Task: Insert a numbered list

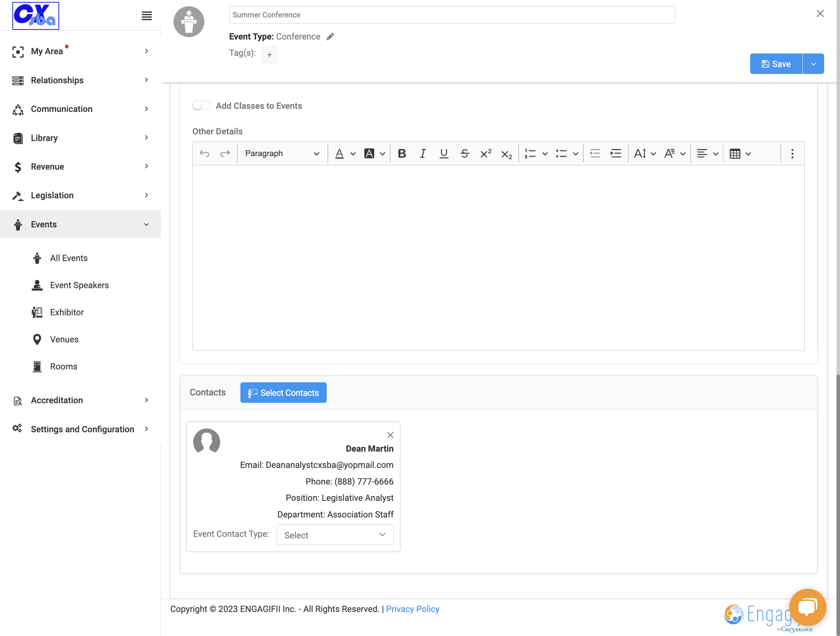Action: click(530, 154)
